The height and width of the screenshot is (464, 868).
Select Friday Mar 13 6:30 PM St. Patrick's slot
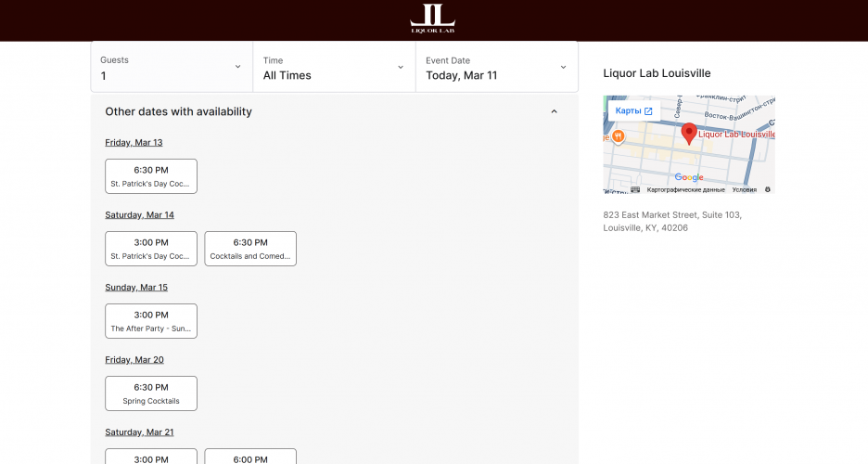151,176
